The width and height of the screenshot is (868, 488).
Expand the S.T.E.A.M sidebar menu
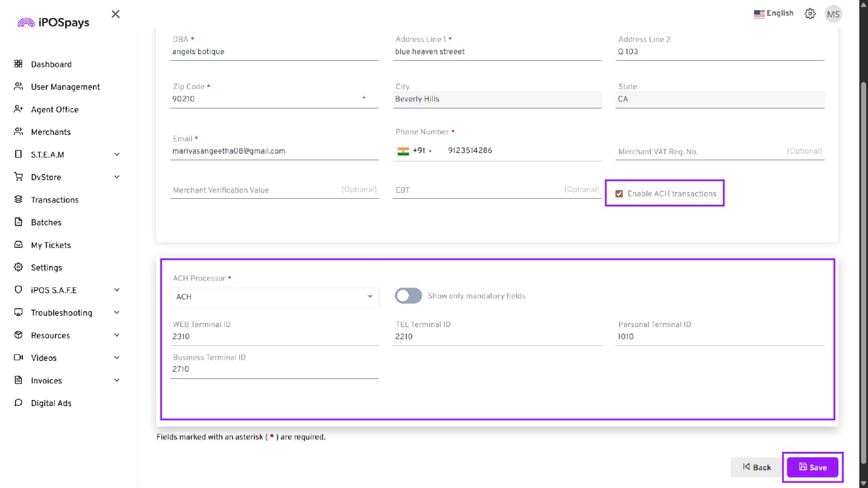coord(117,154)
